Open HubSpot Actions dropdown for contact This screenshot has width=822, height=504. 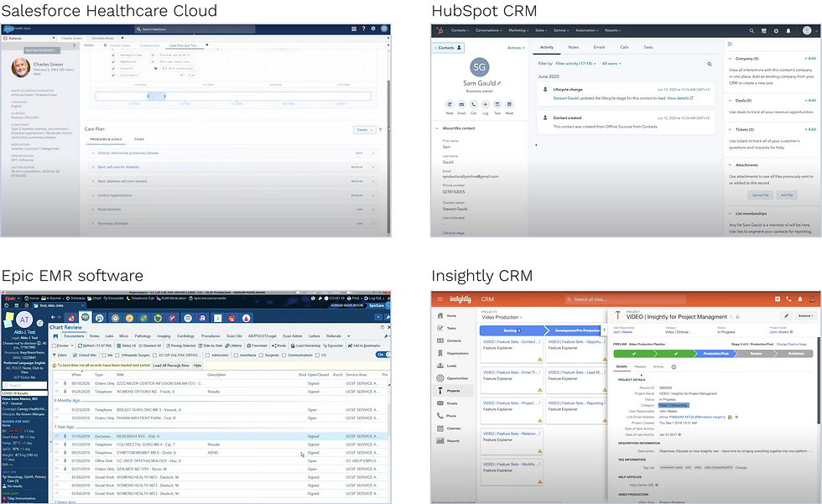click(515, 48)
